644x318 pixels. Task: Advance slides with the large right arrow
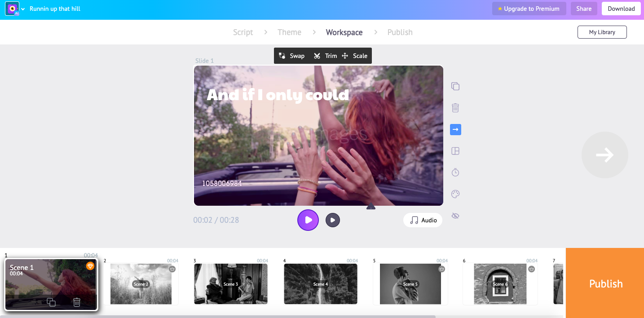click(605, 155)
